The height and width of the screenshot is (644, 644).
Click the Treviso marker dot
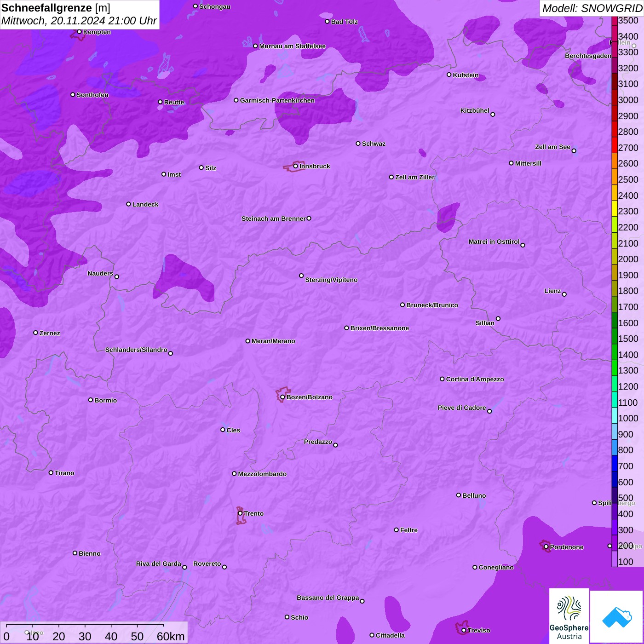(464, 630)
